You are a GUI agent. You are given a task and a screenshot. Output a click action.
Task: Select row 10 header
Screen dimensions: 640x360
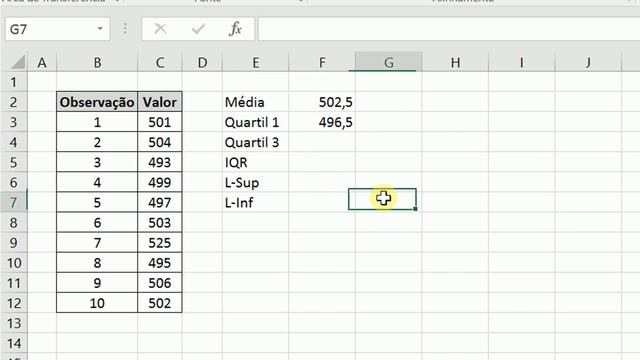tap(13, 263)
